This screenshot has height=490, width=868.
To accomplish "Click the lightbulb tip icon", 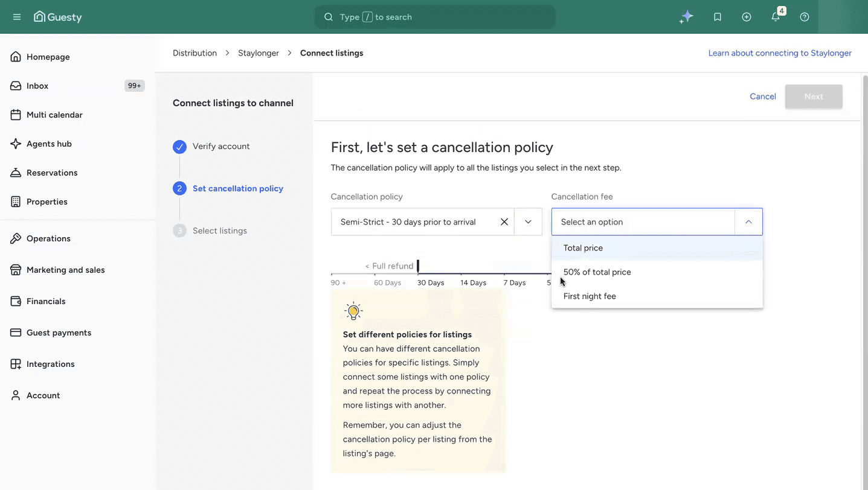I will click(x=353, y=311).
